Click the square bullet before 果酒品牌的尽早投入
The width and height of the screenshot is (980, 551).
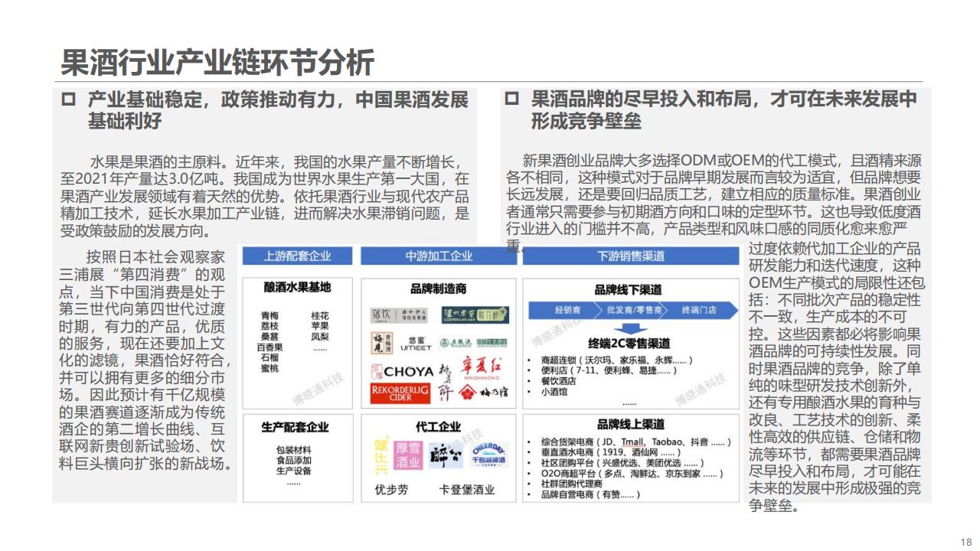click(x=511, y=99)
